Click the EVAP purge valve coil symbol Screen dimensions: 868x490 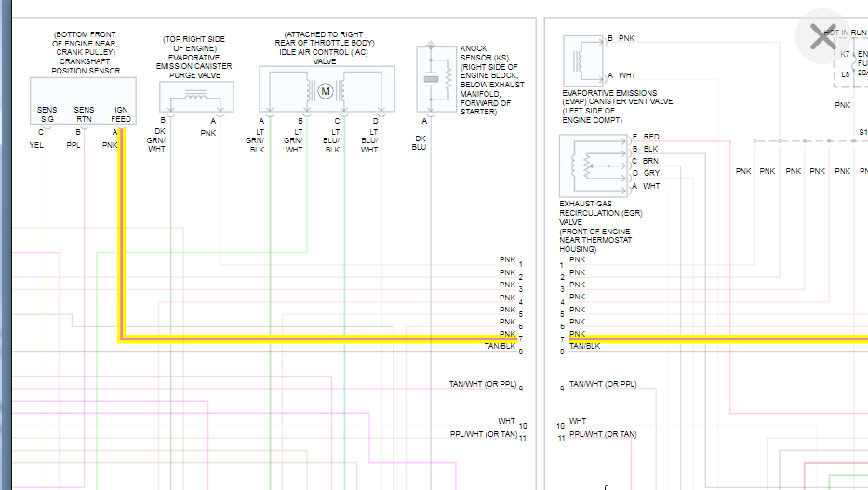[196, 97]
